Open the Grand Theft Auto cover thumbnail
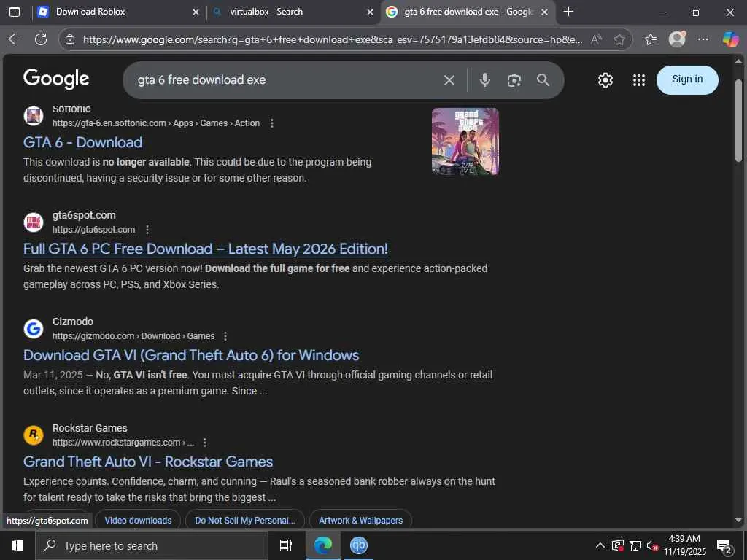 (x=465, y=141)
